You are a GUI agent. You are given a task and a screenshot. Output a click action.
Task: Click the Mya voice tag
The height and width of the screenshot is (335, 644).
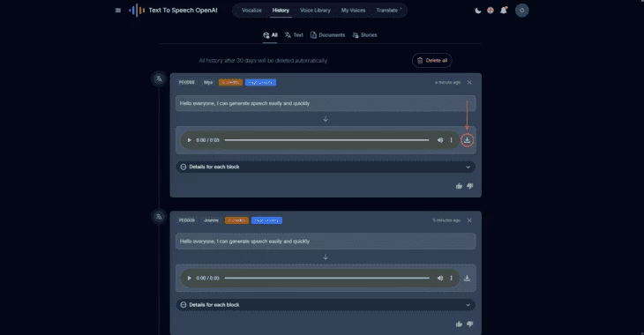pyautogui.click(x=208, y=82)
